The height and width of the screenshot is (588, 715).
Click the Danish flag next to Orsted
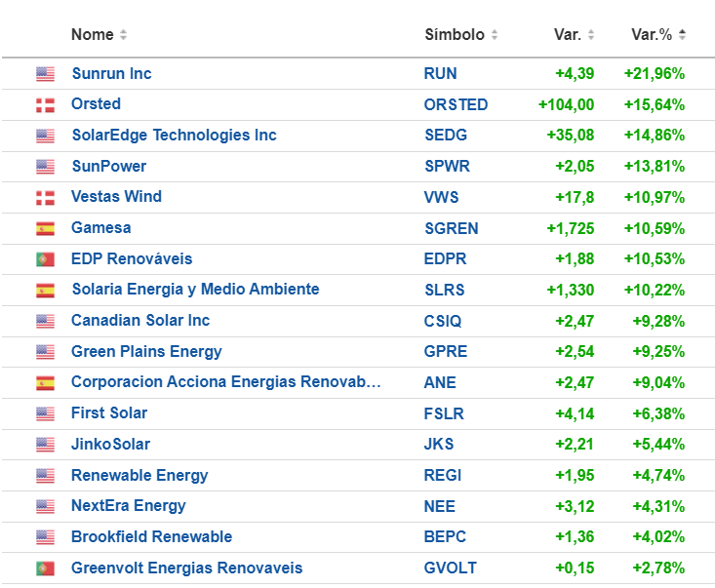tap(45, 104)
